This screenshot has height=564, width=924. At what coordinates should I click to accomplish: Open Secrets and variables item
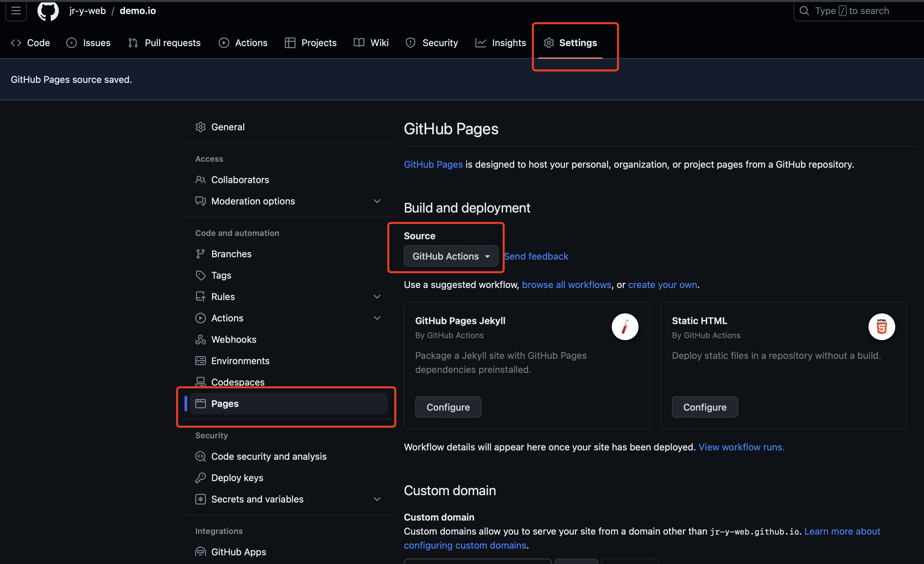[289, 499]
